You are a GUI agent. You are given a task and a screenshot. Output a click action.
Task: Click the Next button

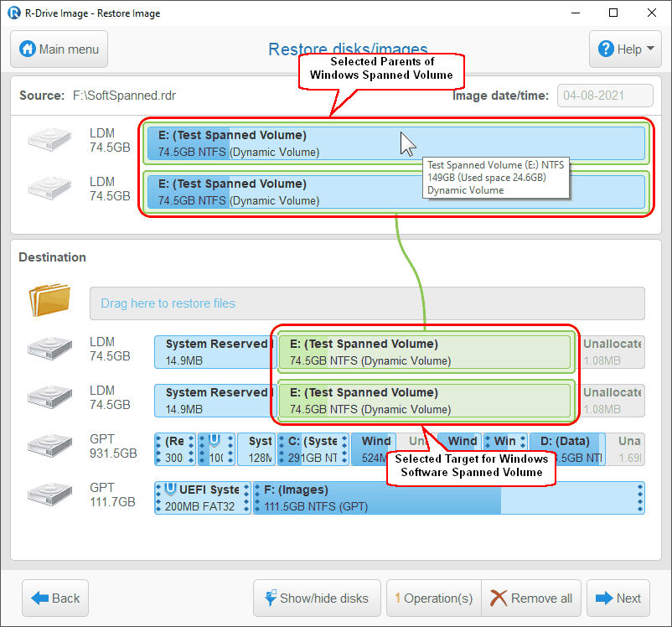point(618,598)
